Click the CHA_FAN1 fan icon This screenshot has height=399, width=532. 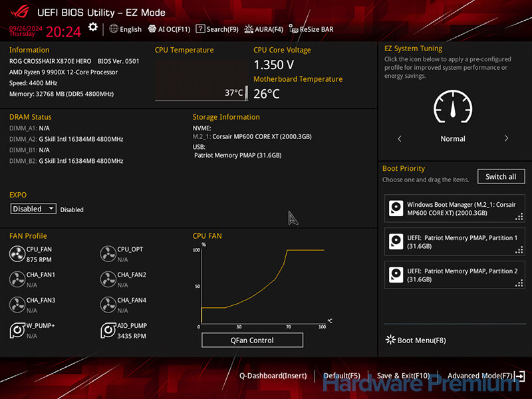point(17,279)
